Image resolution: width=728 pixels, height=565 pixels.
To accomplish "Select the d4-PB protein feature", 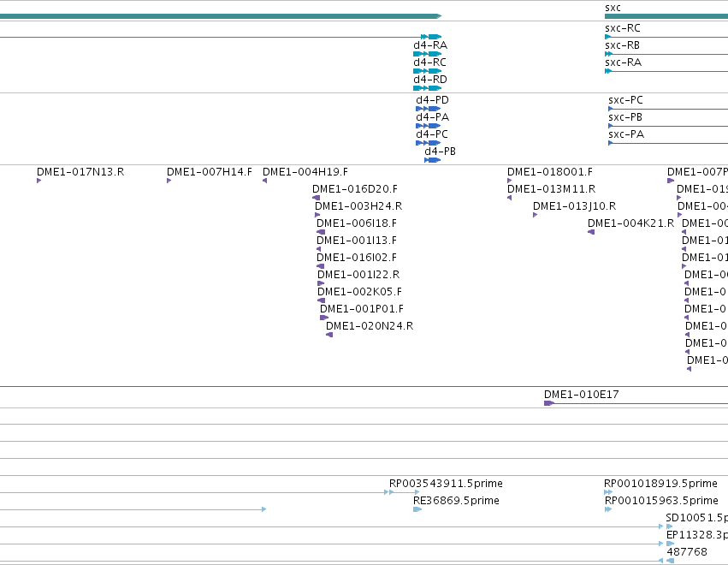I will pyautogui.click(x=432, y=160).
